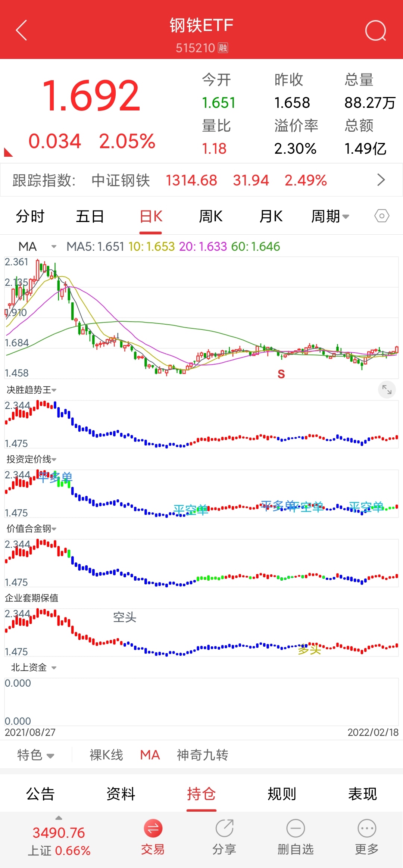Switch to 周K chart tab

pyautogui.click(x=211, y=216)
